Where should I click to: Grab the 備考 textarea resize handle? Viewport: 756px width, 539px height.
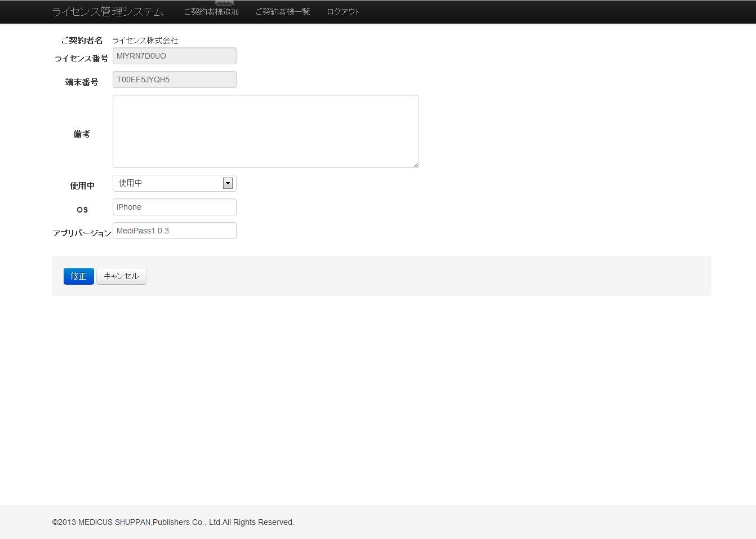(x=416, y=165)
